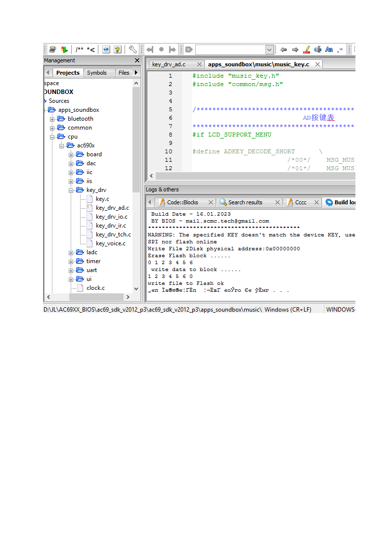Click the green run doxywizard icon
Screen dimensions: 392x555
64,49
